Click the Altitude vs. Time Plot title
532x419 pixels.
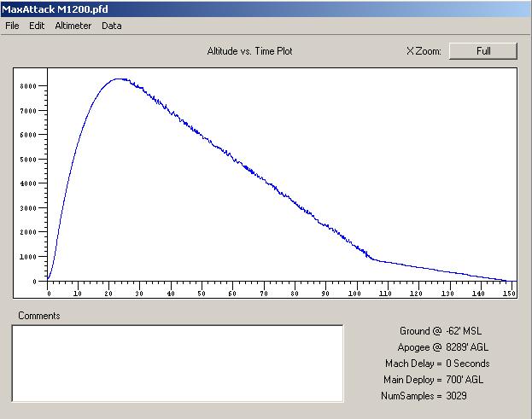click(249, 51)
